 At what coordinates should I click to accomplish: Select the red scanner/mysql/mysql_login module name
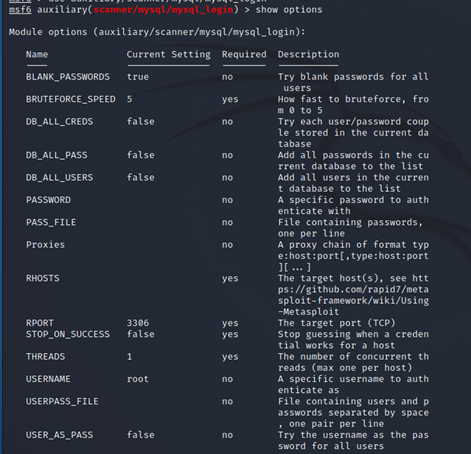[x=163, y=10]
